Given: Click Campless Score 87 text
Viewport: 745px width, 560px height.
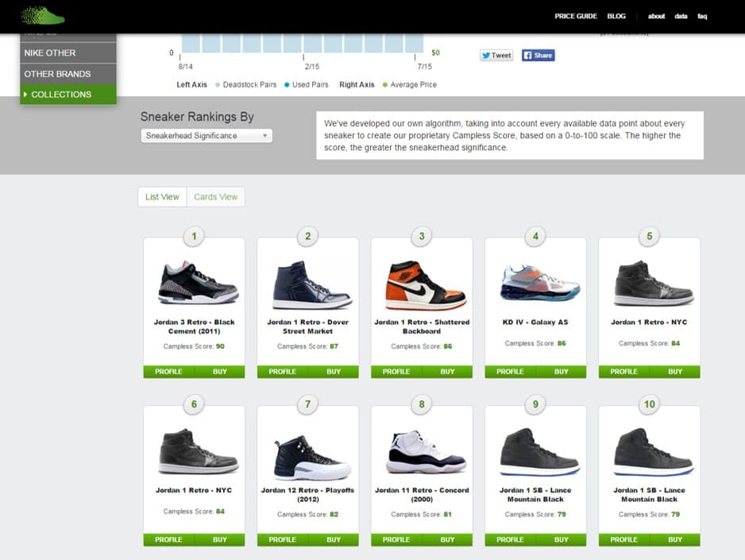Looking at the screenshot, I should tap(308, 346).
